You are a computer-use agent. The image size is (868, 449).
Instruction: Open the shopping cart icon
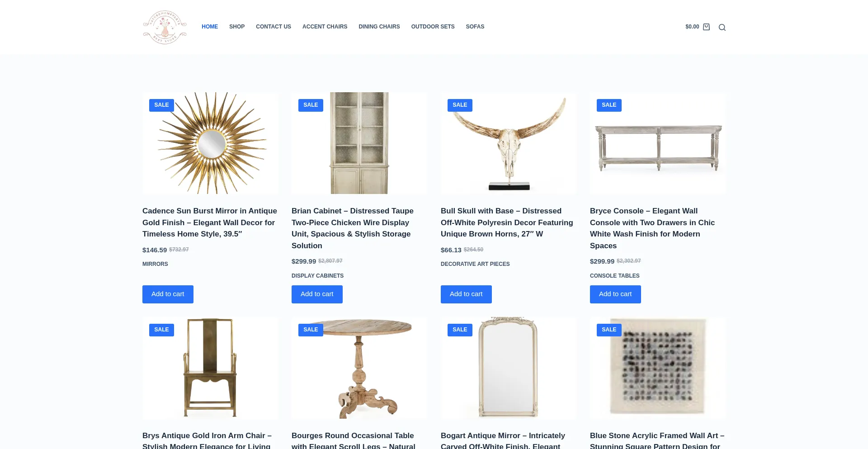coord(706,27)
